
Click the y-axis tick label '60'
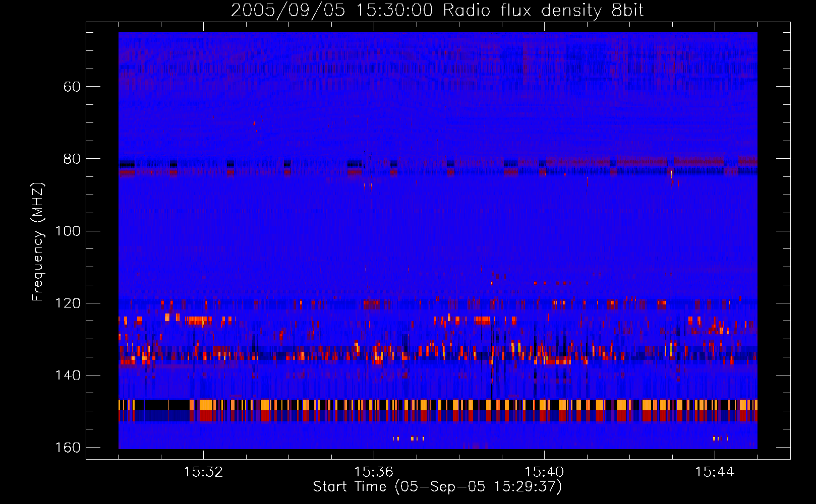coord(72,87)
